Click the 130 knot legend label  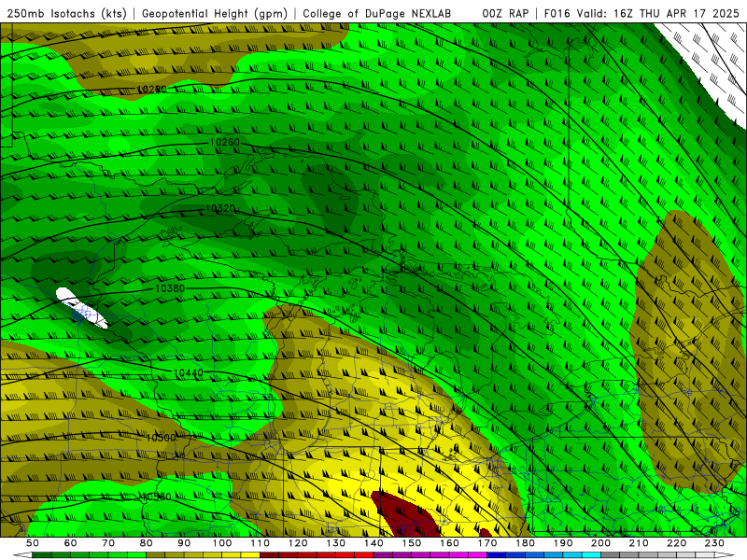[x=336, y=543]
